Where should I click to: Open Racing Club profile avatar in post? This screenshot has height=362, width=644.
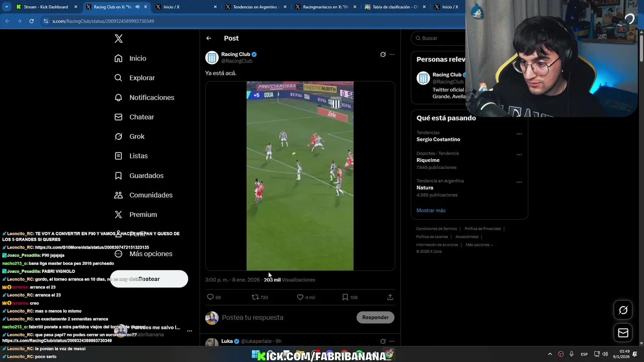212,57
